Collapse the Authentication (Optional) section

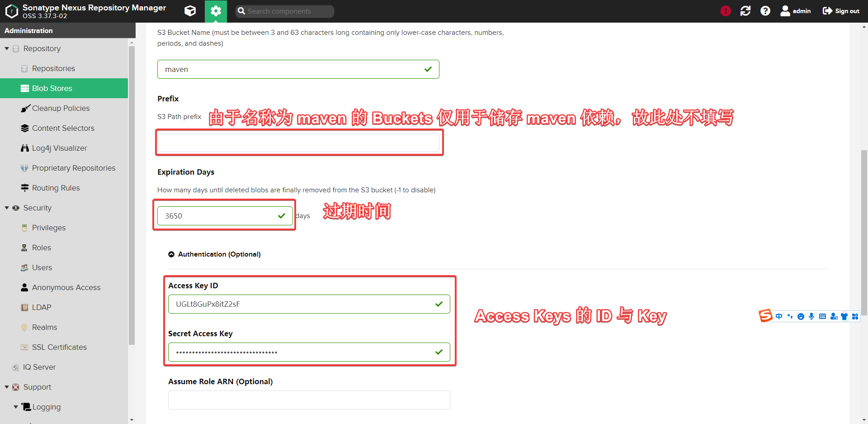click(171, 254)
